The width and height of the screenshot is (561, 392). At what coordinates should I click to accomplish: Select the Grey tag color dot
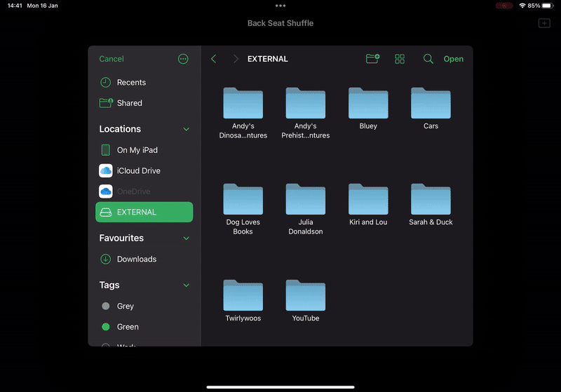pyautogui.click(x=106, y=306)
